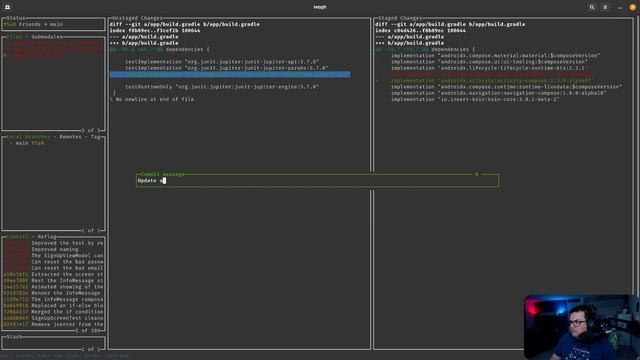Viewport: 640px width, 360px height.
Task: Select commit "Rest the InfoMessage st"
Action: point(53,280)
